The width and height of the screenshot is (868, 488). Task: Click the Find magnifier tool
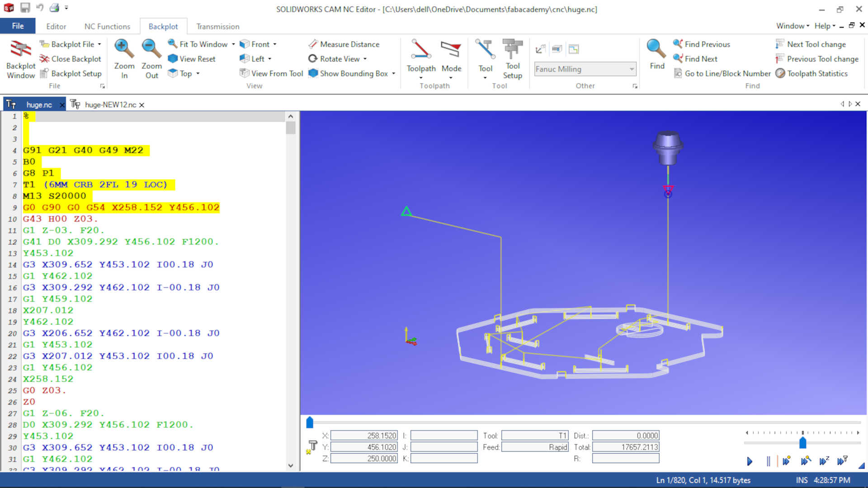click(656, 55)
